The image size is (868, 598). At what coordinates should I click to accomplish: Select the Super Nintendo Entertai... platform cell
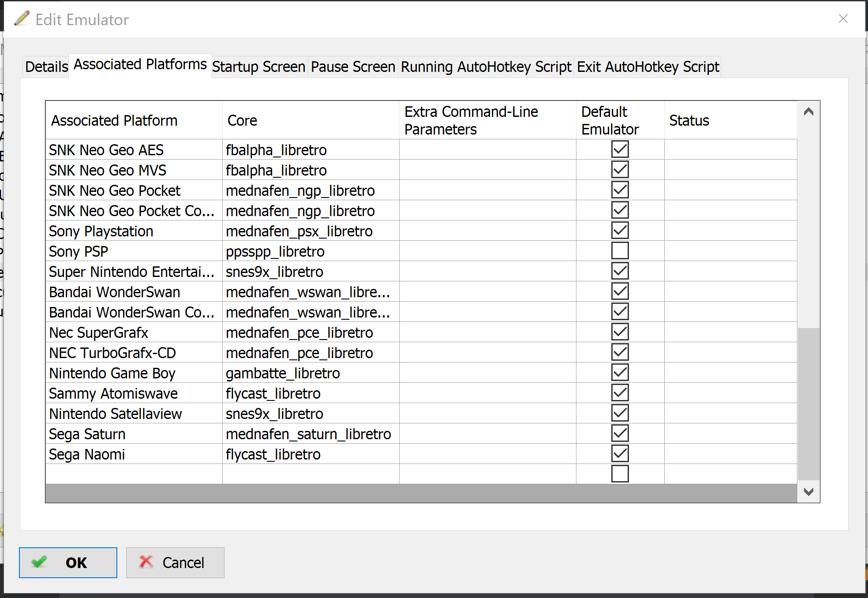134,272
